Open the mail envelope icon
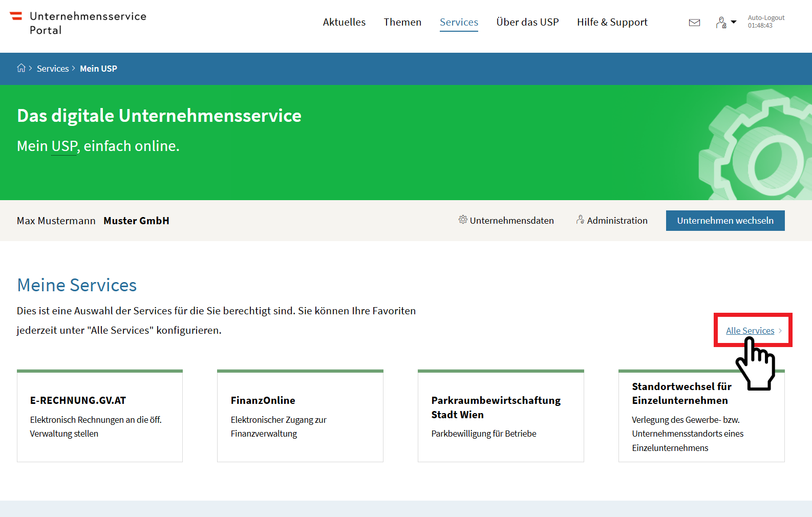 694,23
